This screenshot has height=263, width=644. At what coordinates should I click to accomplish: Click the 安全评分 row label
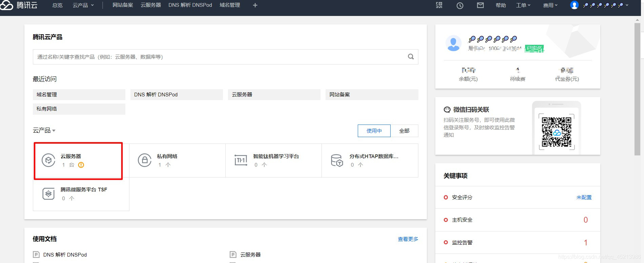point(462,197)
